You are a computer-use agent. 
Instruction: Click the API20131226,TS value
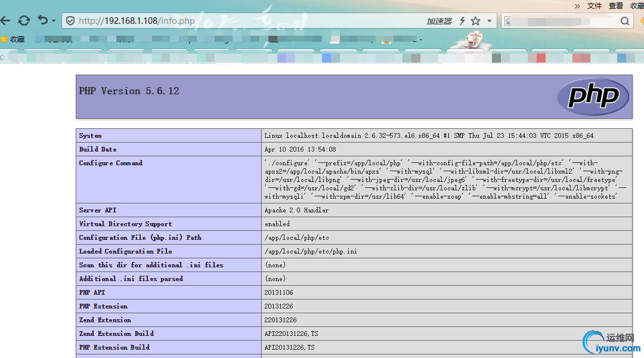(290, 347)
